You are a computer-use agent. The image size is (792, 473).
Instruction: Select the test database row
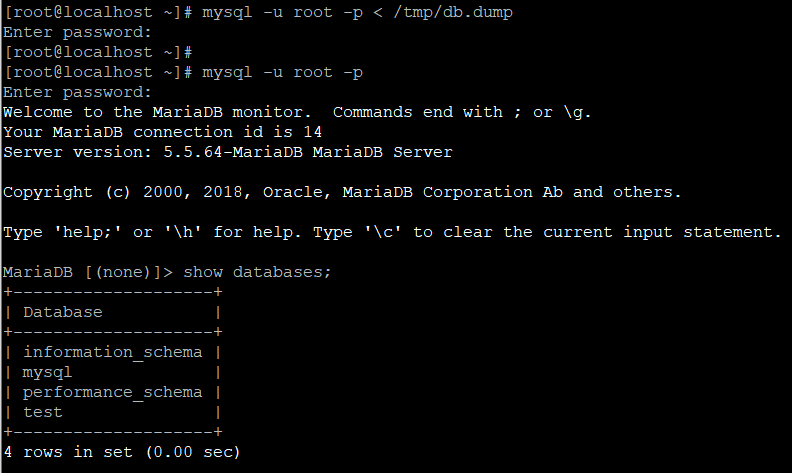42,412
